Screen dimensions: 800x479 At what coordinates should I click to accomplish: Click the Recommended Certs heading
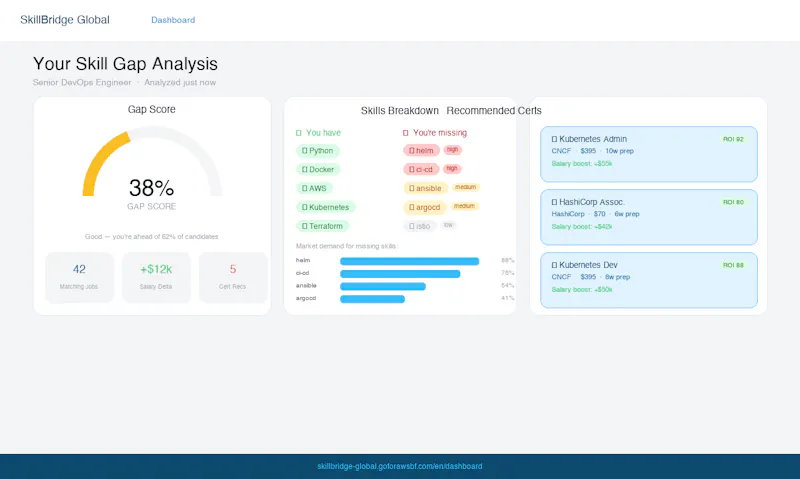pos(494,111)
